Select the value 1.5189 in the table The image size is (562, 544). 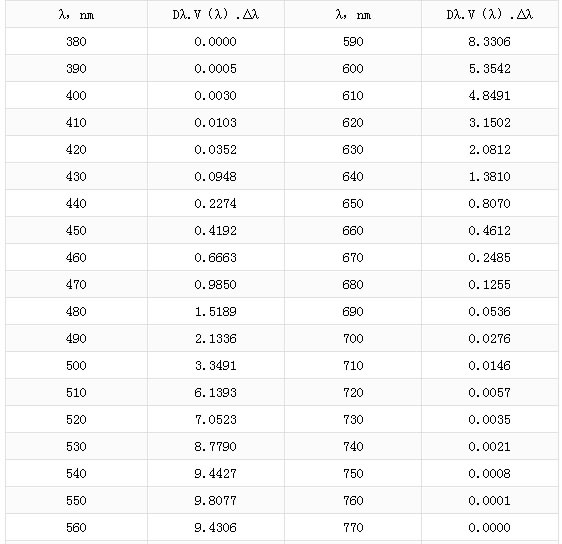click(216, 311)
